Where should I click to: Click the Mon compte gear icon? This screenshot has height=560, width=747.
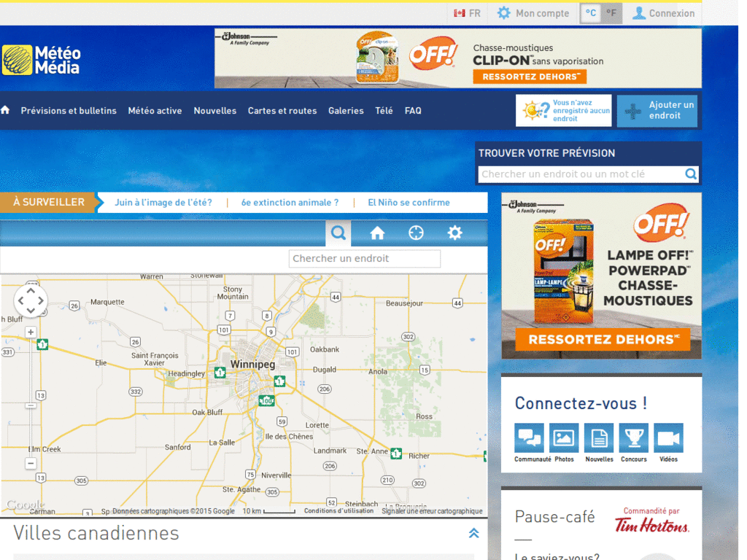pos(503,13)
